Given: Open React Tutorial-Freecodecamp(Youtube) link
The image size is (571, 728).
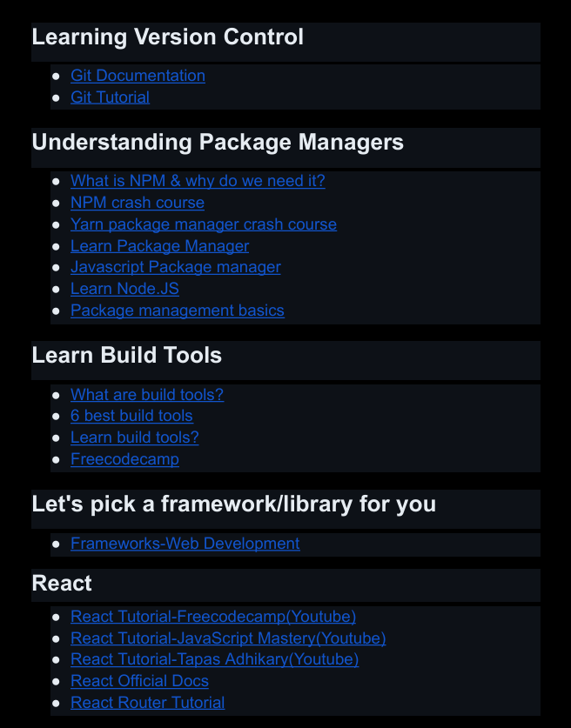Looking at the screenshot, I should coord(213,617).
